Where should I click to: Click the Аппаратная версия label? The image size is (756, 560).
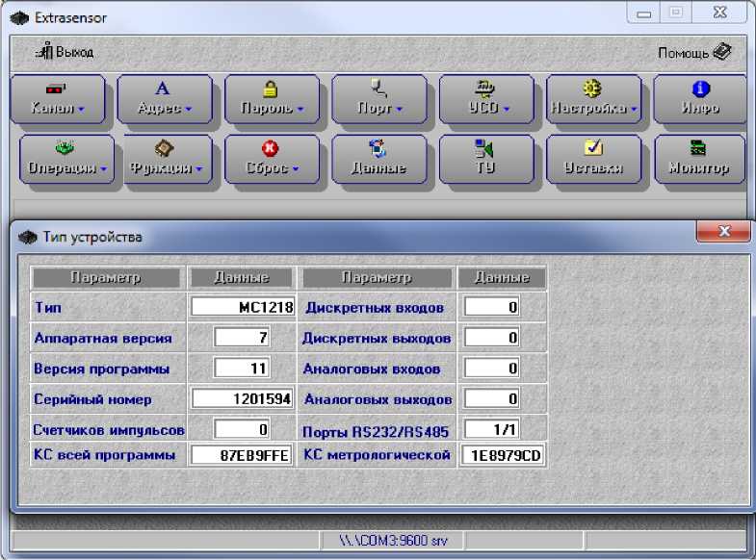[103, 338]
